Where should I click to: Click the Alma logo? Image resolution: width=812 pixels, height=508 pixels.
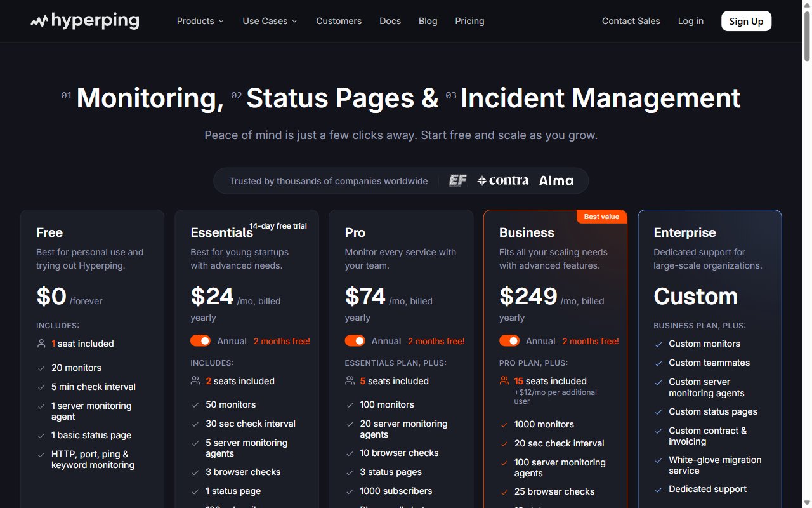(556, 181)
